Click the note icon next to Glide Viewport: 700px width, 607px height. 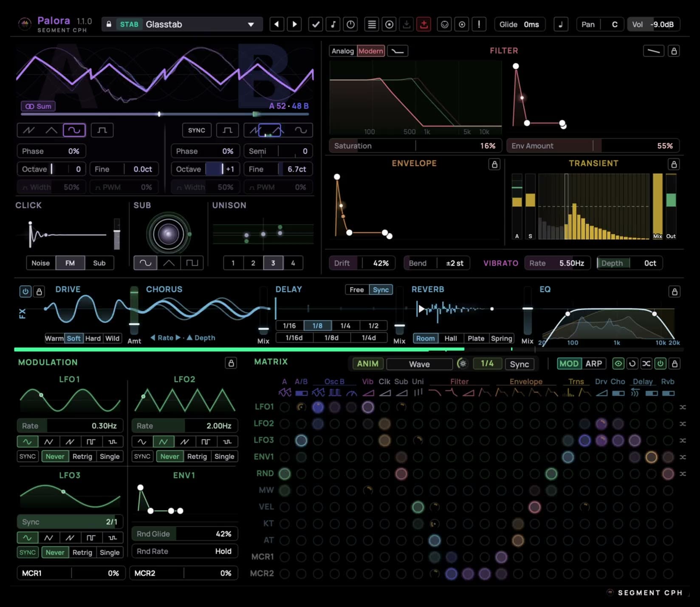561,24
